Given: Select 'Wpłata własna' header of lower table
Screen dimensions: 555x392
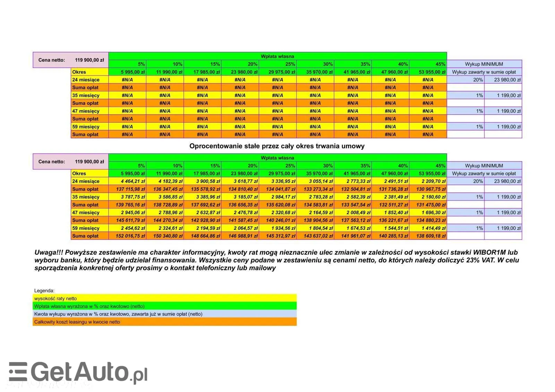Looking at the screenshot, I should tap(277, 158).
